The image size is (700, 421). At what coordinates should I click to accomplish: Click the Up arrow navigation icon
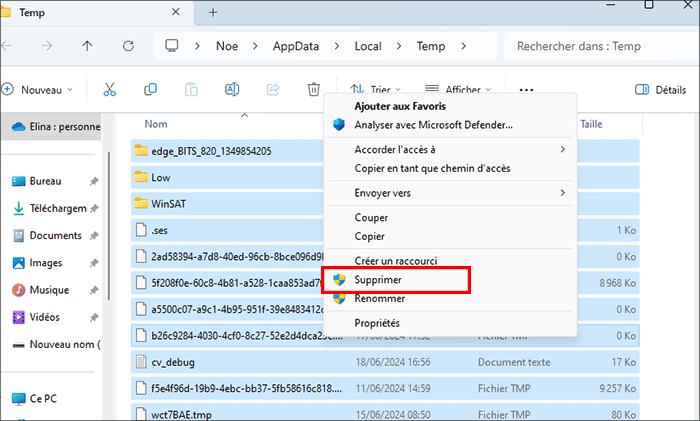pos(87,46)
